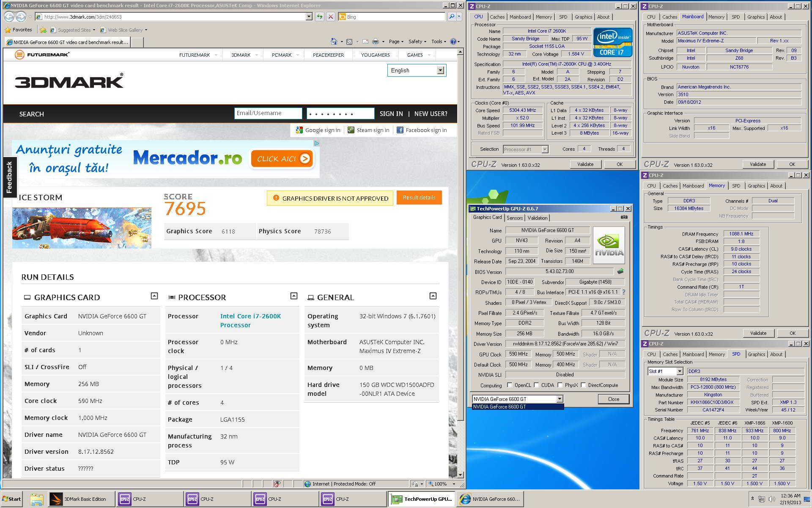Screen dimensions: 812x508
Task: Click the Google sign in icon
Action: coord(299,130)
